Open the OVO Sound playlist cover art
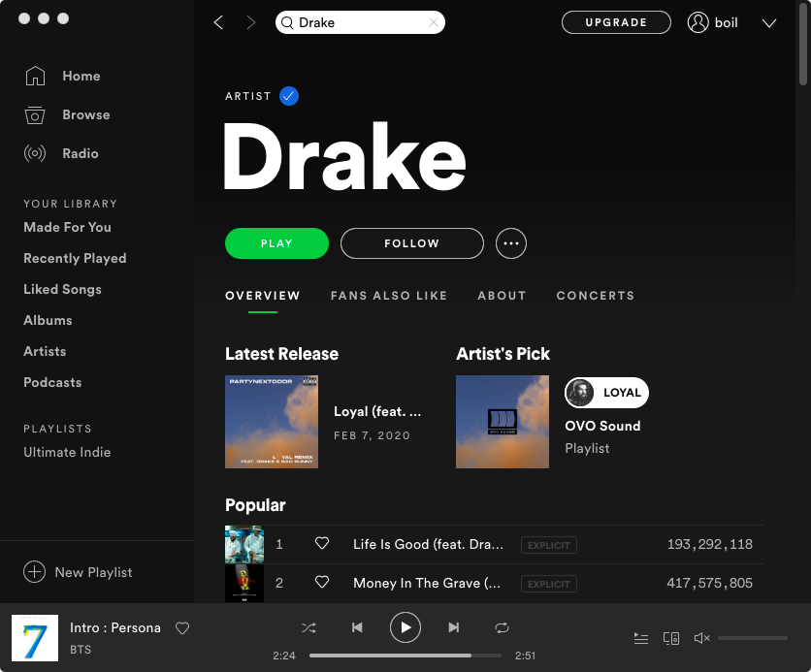The image size is (811, 672). click(503, 422)
